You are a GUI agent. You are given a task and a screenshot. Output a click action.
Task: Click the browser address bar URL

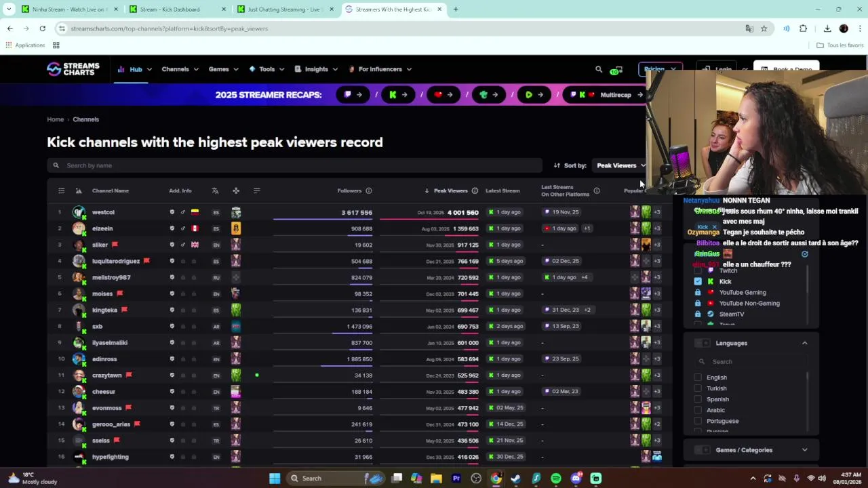coord(170,28)
